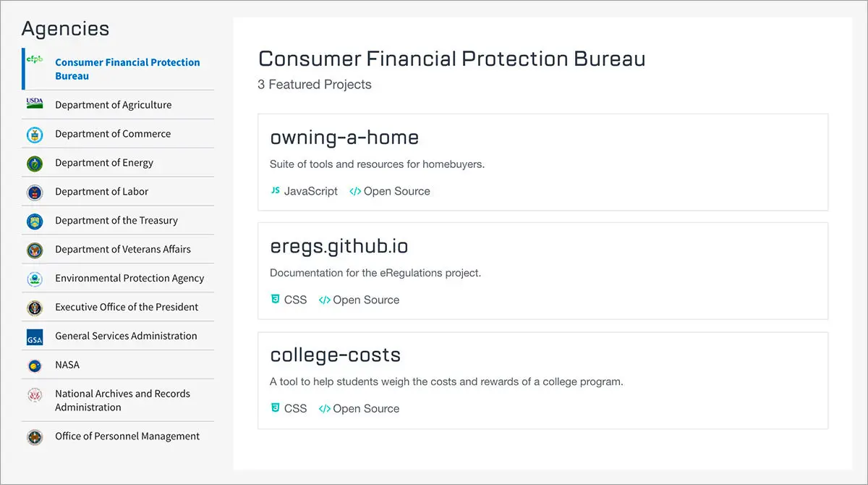Select Executive Office of the President
868x485 pixels.
tap(126, 308)
